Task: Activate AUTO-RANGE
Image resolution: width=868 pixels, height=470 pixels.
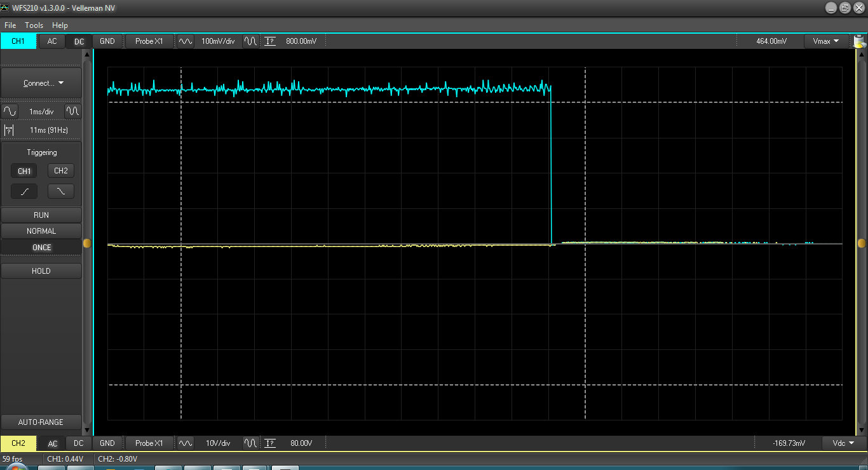Action: 41,422
